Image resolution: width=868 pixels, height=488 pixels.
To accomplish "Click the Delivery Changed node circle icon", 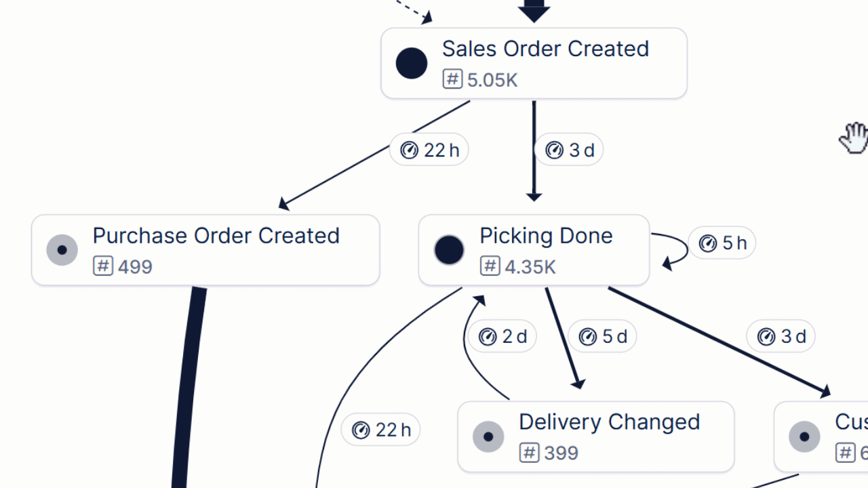I will tap(488, 436).
